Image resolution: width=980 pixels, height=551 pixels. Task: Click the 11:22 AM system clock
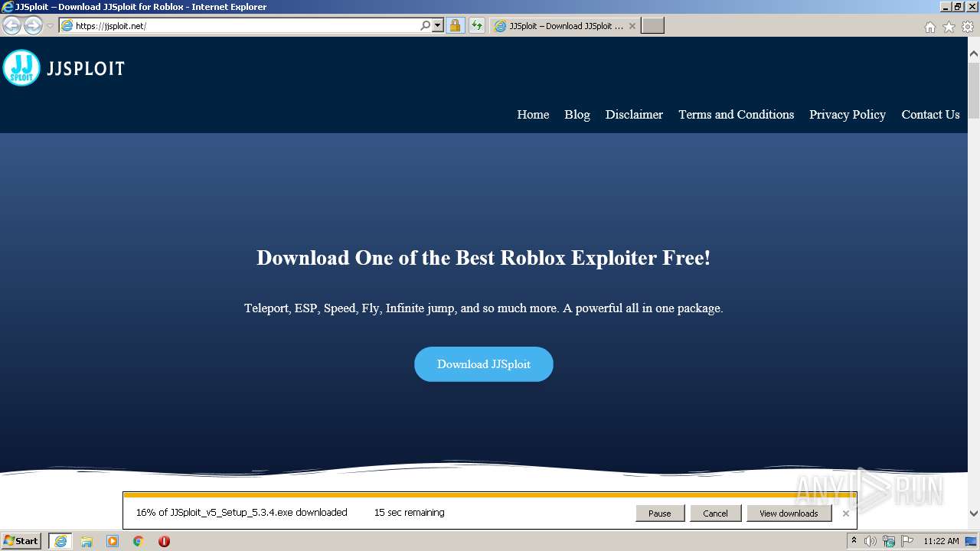tap(941, 541)
